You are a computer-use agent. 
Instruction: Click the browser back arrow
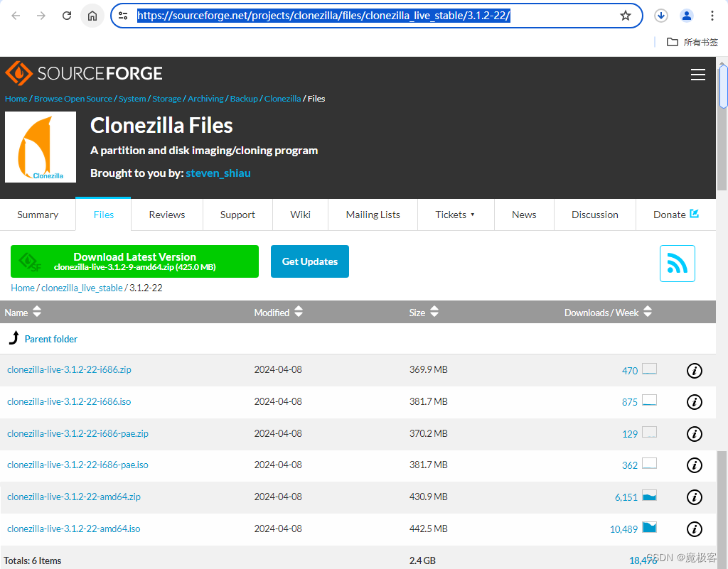pos(16,16)
